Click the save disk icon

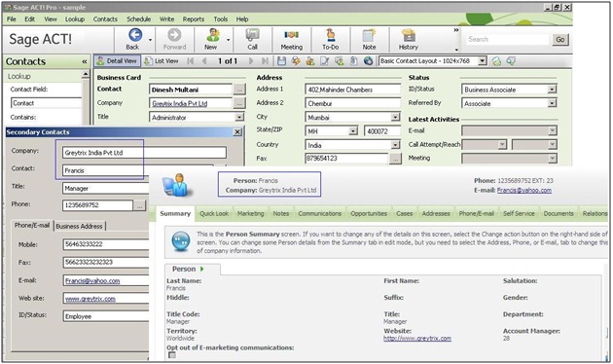pyautogui.click(x=281, y=61)
